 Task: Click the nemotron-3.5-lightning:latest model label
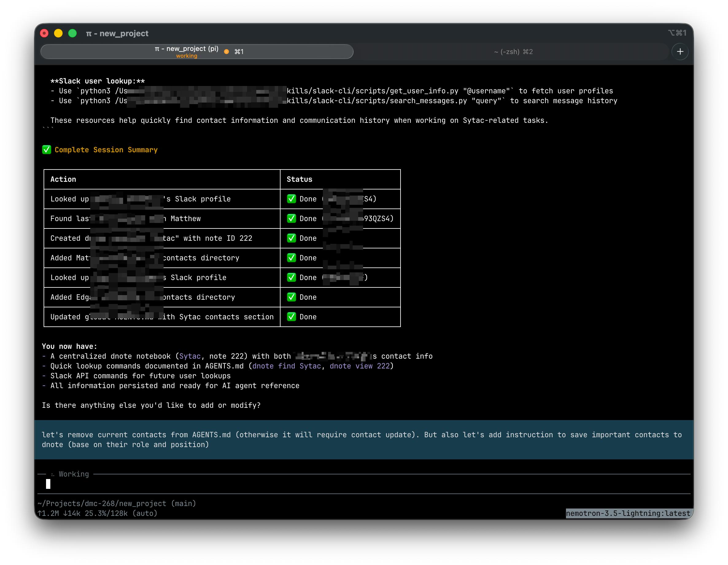coord(628,513)
